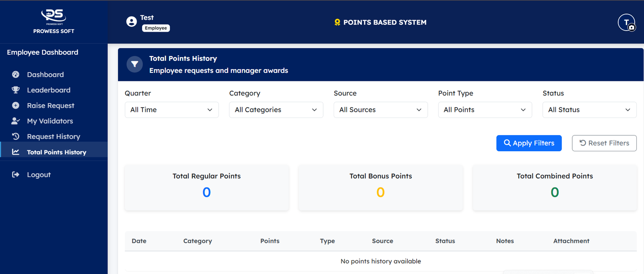
Task: Open the All Categories dropdown
Action: coord(276,110)
